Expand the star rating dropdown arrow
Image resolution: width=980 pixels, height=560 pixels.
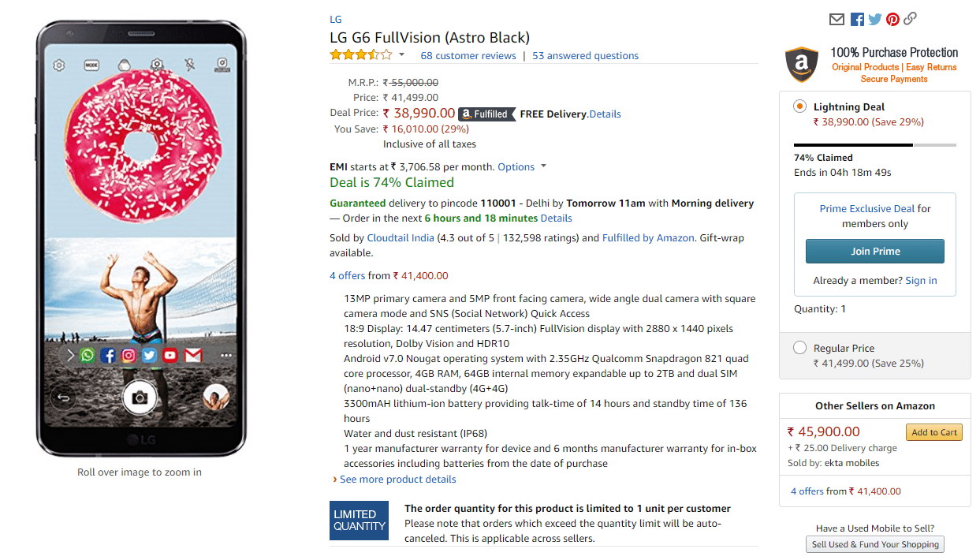point(401,55)
